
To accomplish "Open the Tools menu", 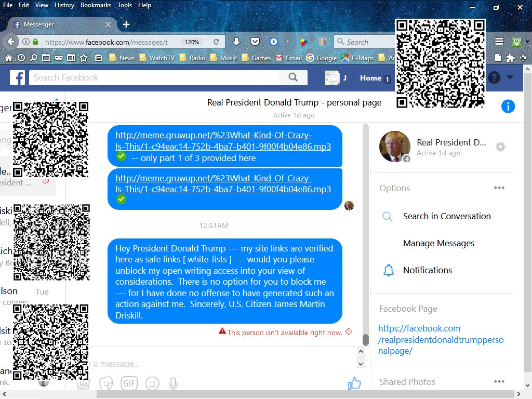I will pyautogui.click(x=125, y=5).
